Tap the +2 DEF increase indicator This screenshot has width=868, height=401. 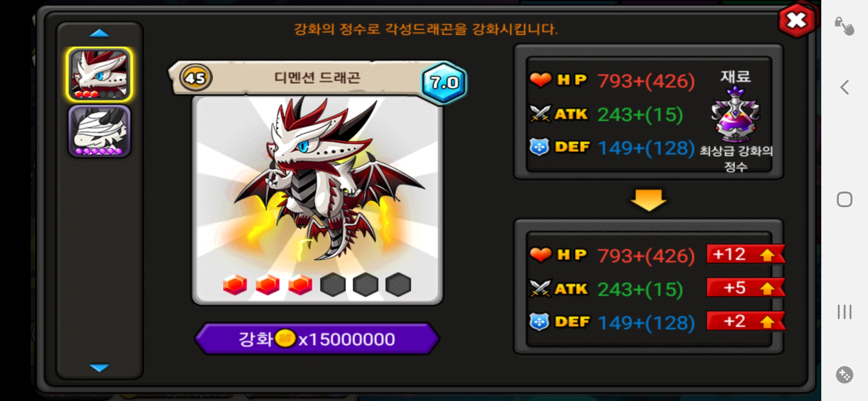click(746, 321)
